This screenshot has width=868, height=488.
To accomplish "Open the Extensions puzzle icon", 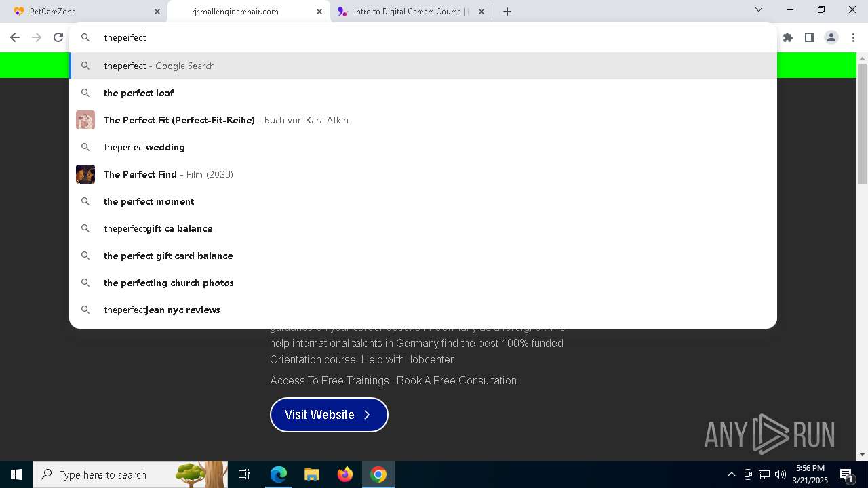I will pos(788,37).
